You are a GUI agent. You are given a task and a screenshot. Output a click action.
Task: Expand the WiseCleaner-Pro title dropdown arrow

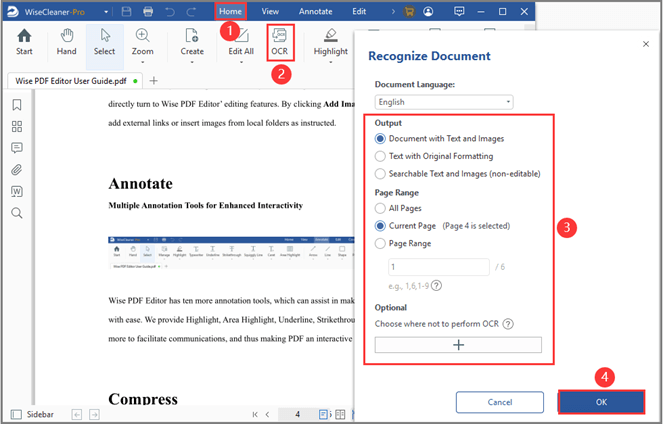(106, 12)
